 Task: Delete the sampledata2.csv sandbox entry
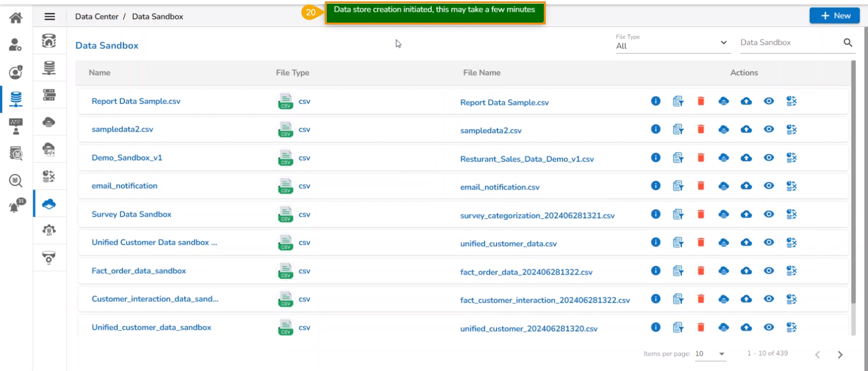coord(701,129)
